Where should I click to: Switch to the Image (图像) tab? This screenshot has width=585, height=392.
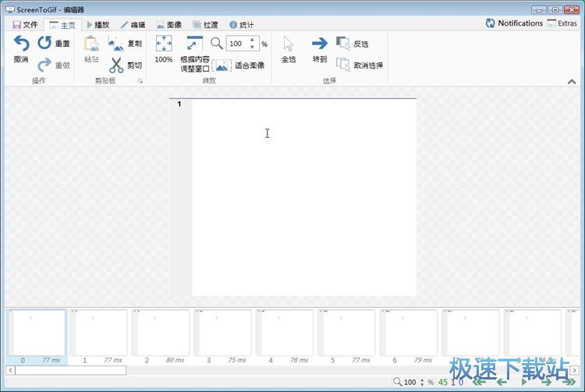pyautogui.click(x=169, y=25)
